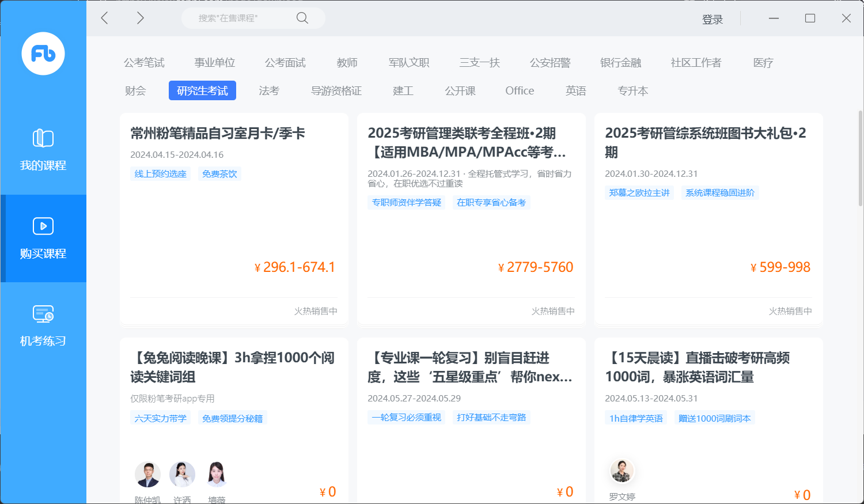864x504 pixels.
Task: Select the 财会 category tab
Action: (135, 91)
